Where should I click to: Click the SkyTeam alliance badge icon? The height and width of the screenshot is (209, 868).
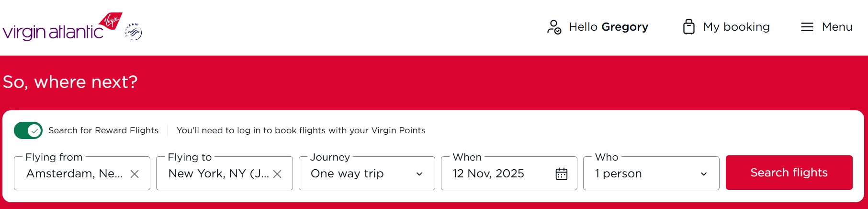coord(134,32)
